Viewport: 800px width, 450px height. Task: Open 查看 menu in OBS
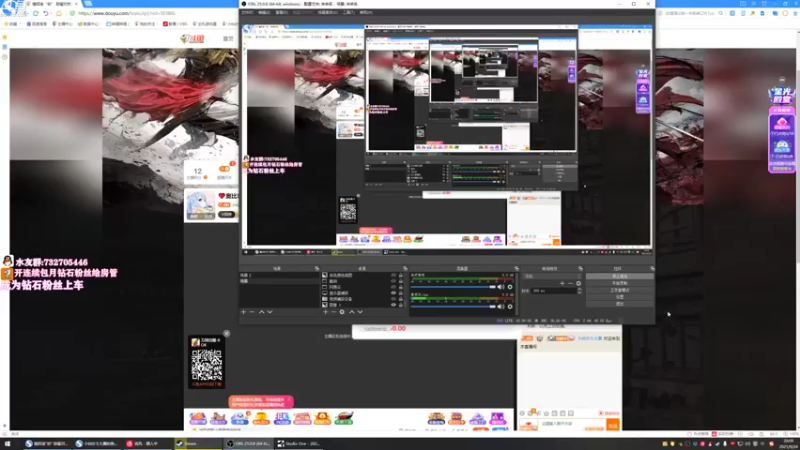click(x=281, y=12)
